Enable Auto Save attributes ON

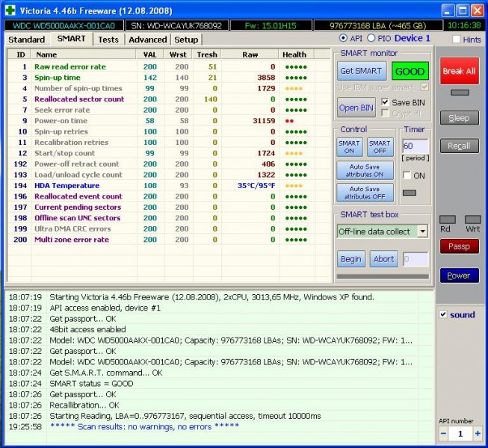click(365, 171)
